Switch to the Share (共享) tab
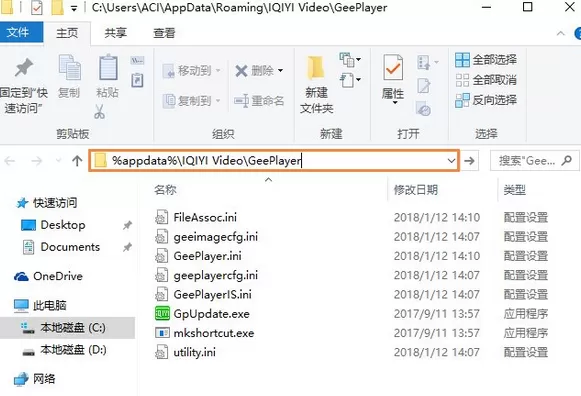The width and height of the screenshot is (581, 396). pyautogui.click(x=116, y=33)
